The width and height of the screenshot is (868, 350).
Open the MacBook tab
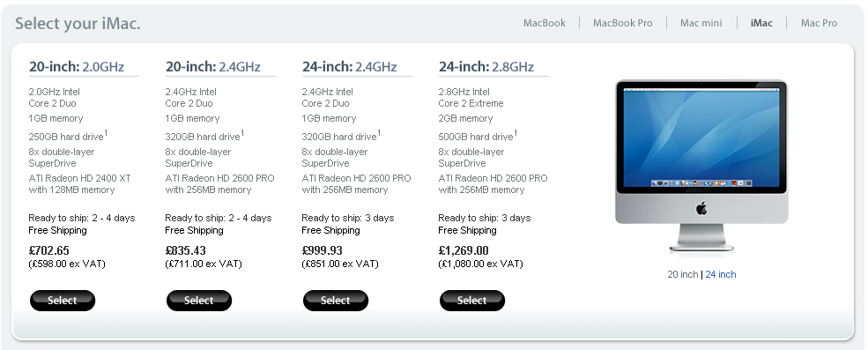click(545, 23)
